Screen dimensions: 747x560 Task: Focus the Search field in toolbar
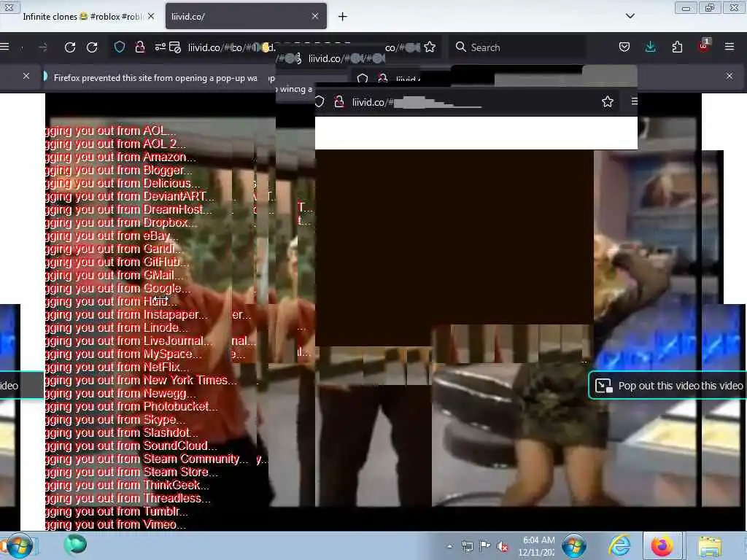[517, 47]
